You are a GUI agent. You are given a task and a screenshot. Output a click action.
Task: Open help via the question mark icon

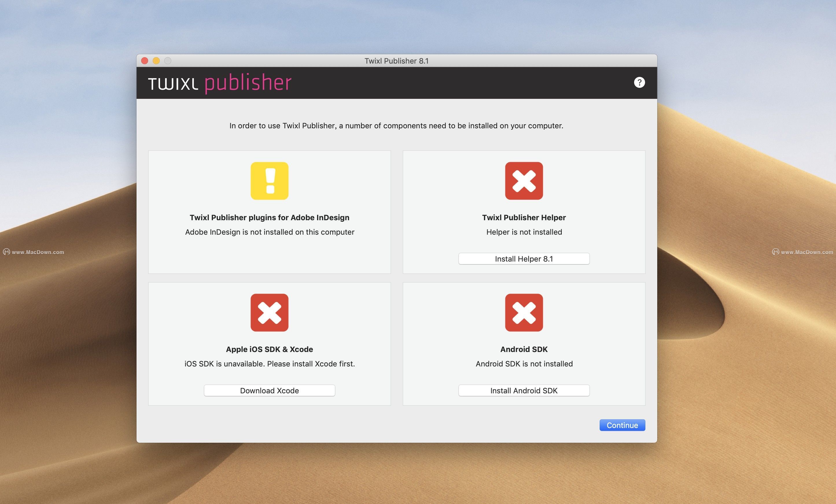639,82
